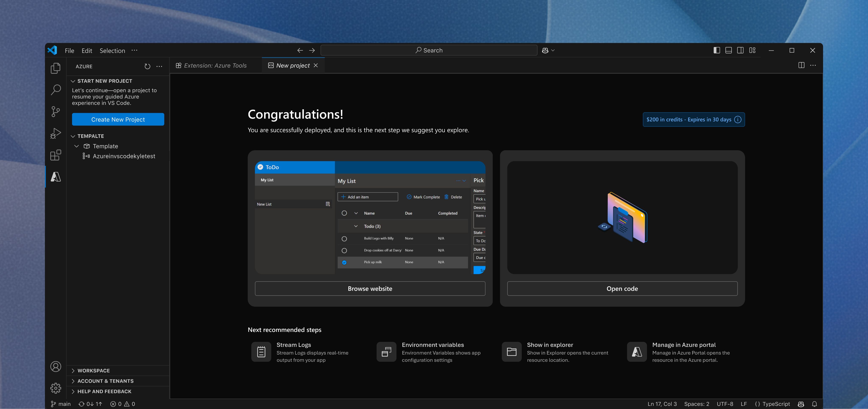Open the Search view in activity bar
This screenshot has height=409, width=868.
pos(56,90)
